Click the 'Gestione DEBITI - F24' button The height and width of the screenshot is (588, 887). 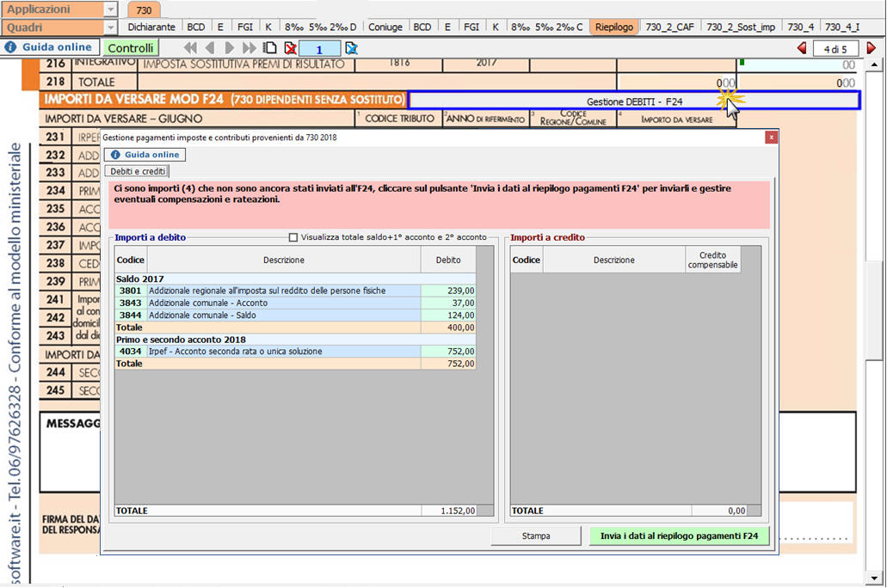tap(634, 101)
